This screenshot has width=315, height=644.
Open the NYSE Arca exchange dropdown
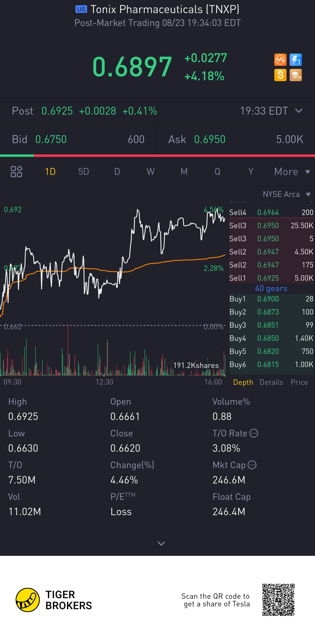(286, 194)
